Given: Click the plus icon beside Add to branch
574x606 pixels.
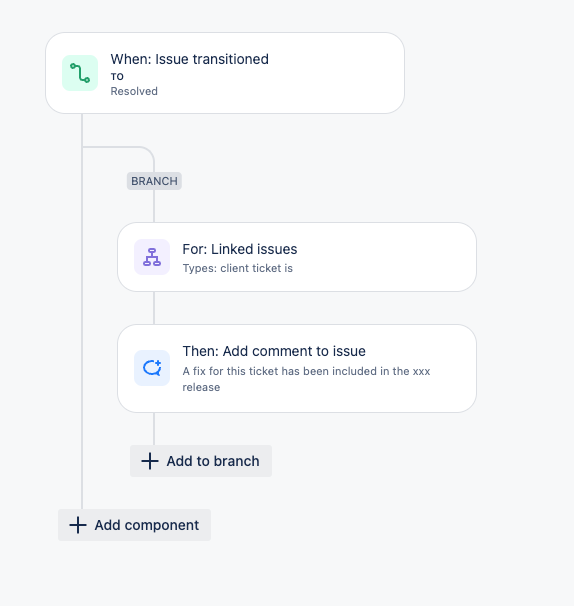Looking at the screenshot, I should [150, 461].
